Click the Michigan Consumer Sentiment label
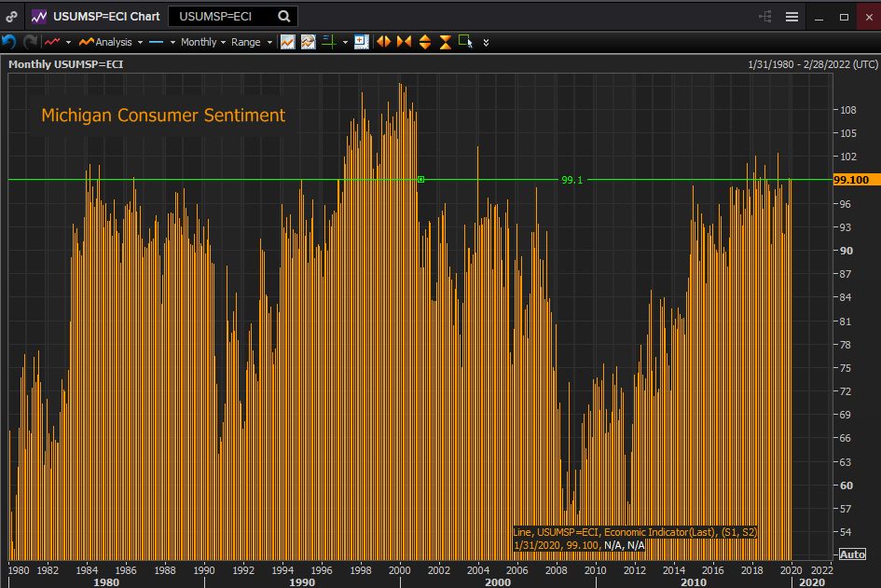The height and width of the screenshot is (588, 881). coord(163,116)
